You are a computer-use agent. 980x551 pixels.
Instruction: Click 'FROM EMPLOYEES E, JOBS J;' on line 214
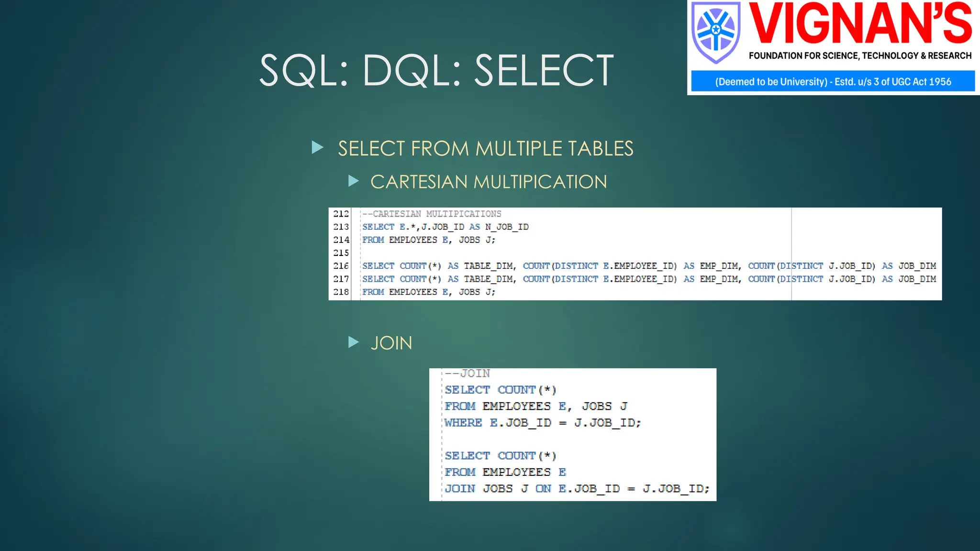pyautogui.click(x=429, y=240)
